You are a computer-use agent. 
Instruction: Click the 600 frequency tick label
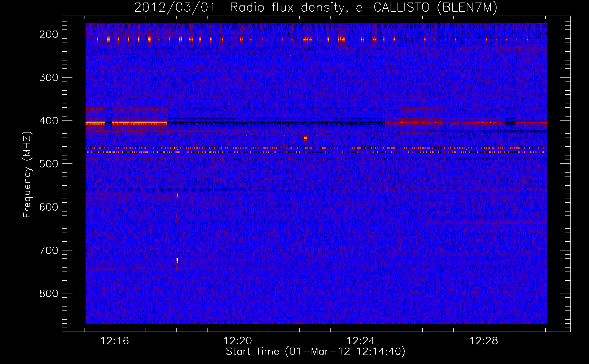49,207
